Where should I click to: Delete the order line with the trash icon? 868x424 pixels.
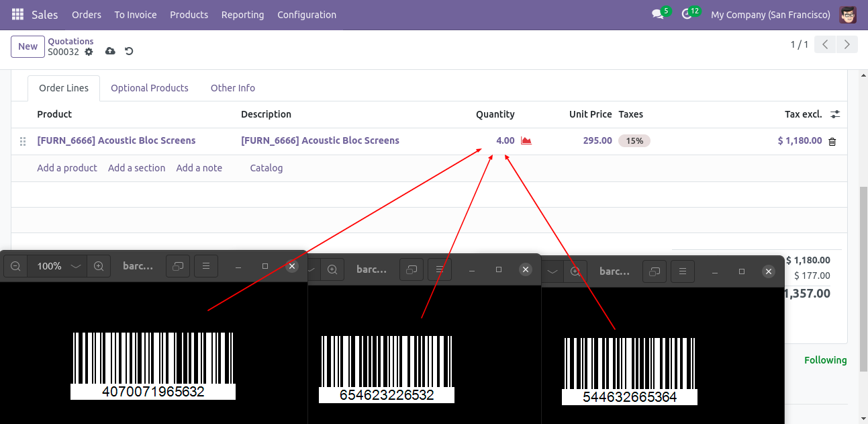pos(832,141)
